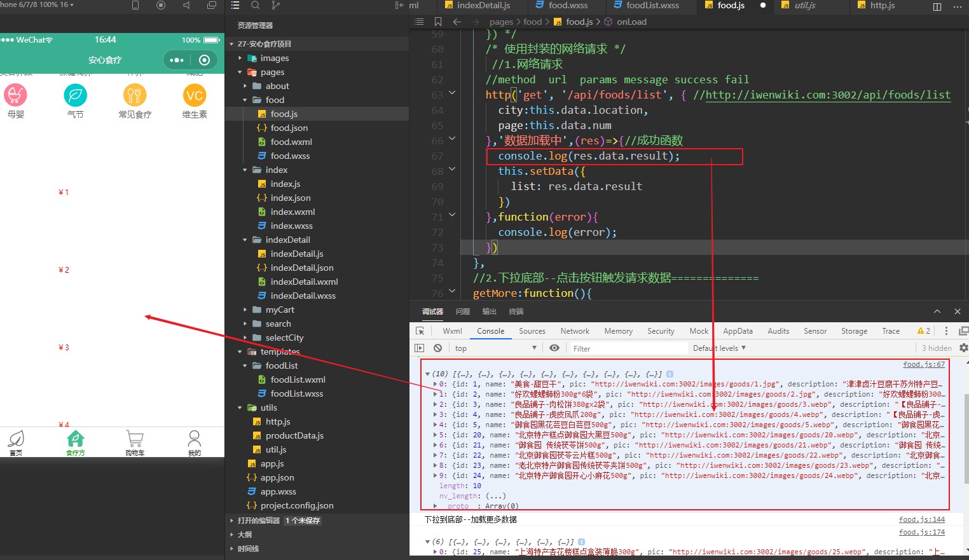Expand the about folder

245,86
